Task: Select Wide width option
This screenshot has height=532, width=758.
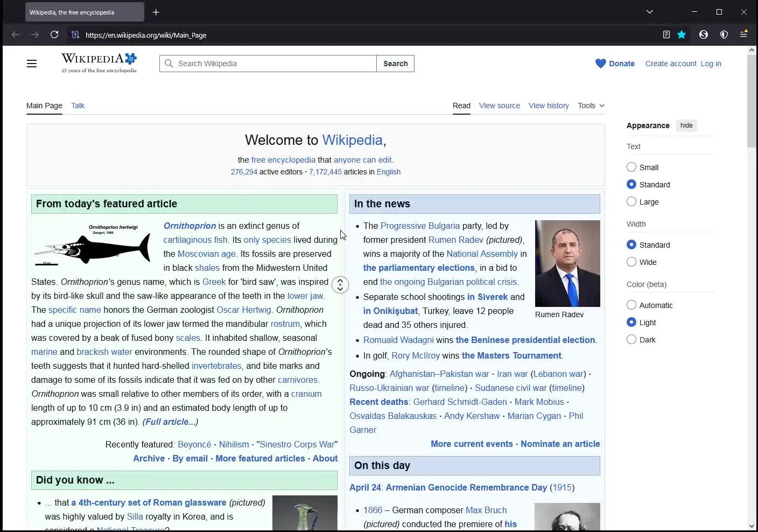Action: (x=631, y=262)
